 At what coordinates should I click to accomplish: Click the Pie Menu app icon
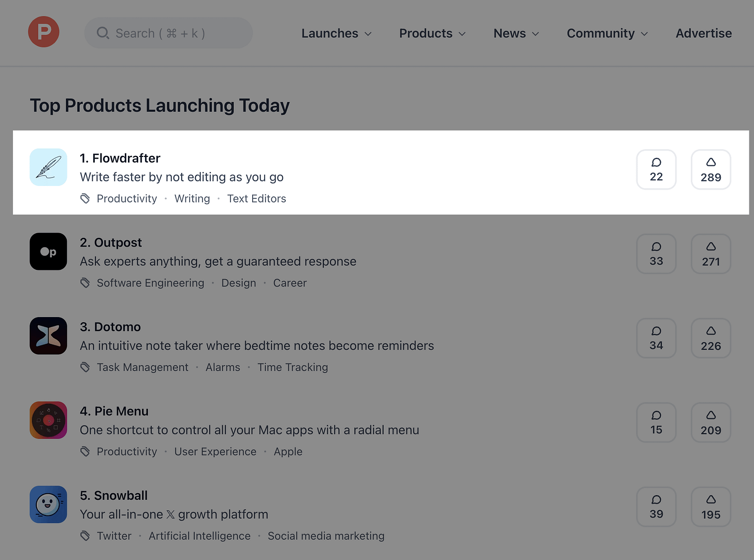pos(48,420)
